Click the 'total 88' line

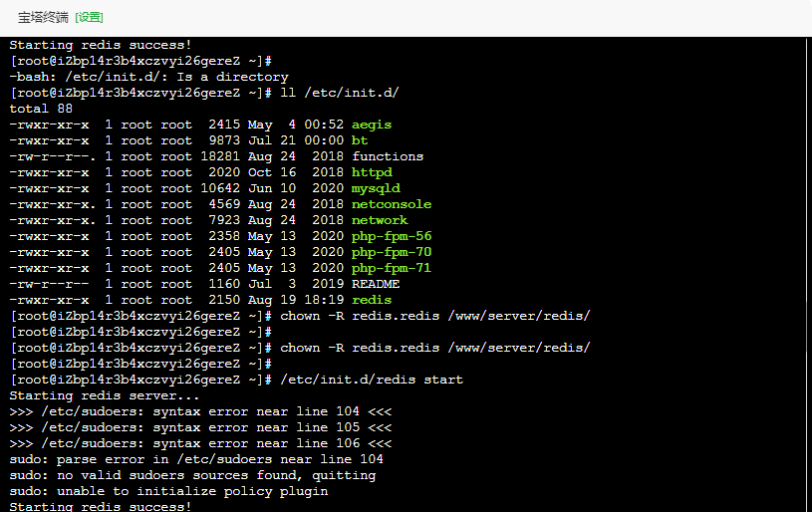click(41, 109)
